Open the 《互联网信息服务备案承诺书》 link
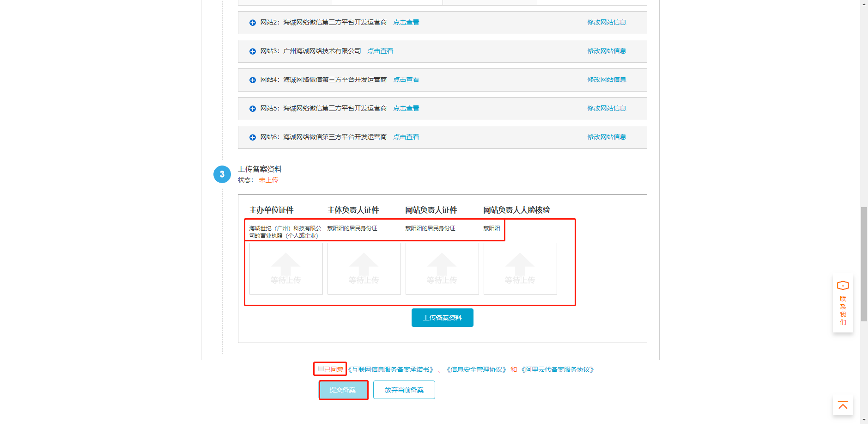This screenshot has width=868, height=424. pos(390,369)
